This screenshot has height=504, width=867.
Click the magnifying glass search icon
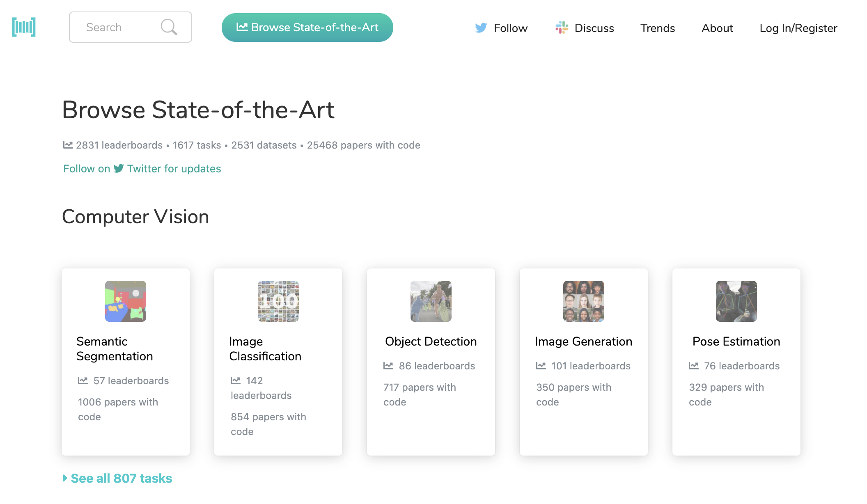[x=169, y=27]
